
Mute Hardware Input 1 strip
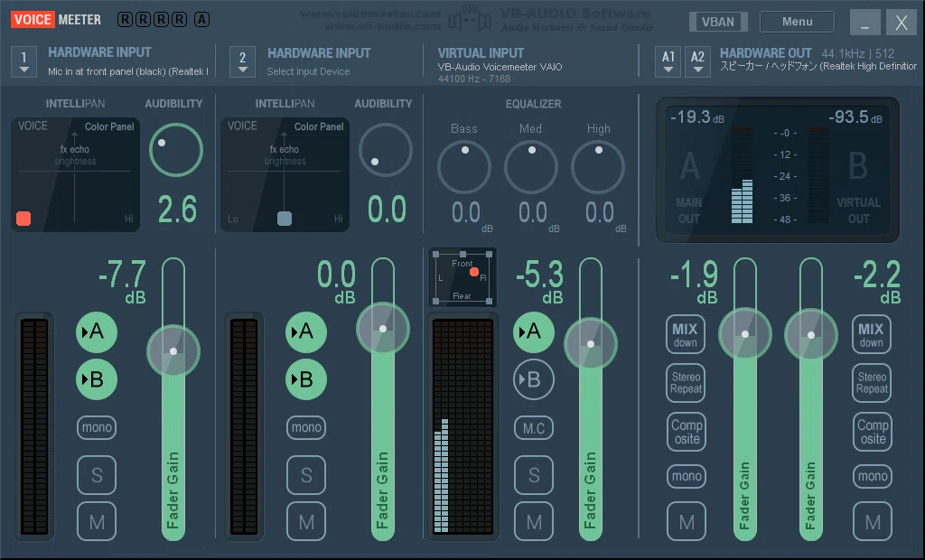point(97,522)
